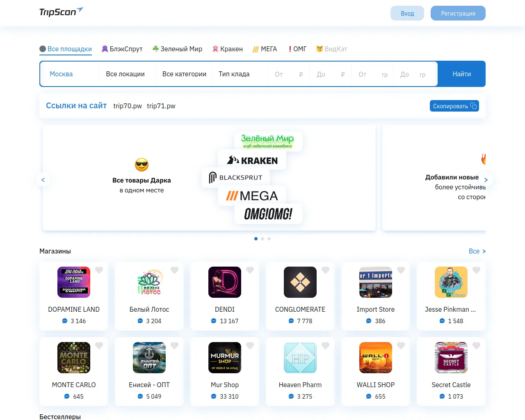Click the MEGA logo in the banner
The height and width of the screenshot is (420, 525).
click(252, 196)
